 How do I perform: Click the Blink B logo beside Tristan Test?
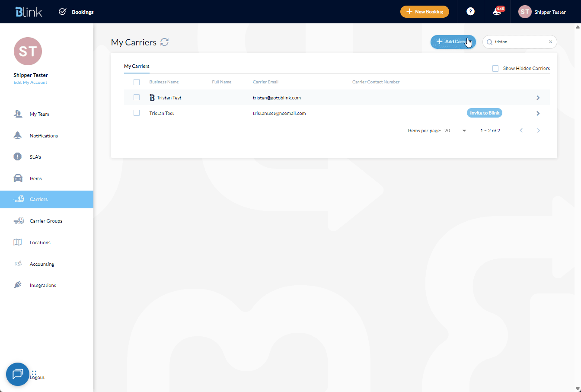click(x=152, y=98)
